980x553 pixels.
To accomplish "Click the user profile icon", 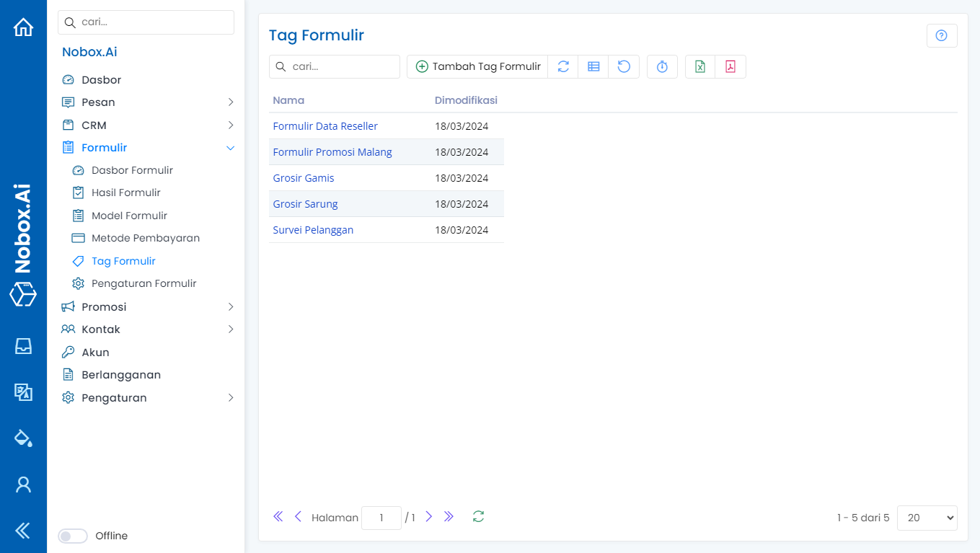I will point(23,484).
